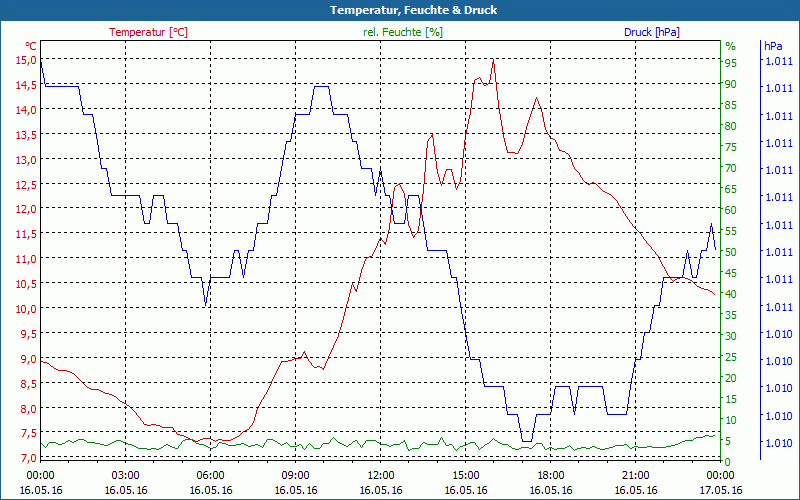800x500 pixels.
Task: Click the red °C axis unit label
Action: 30,46
